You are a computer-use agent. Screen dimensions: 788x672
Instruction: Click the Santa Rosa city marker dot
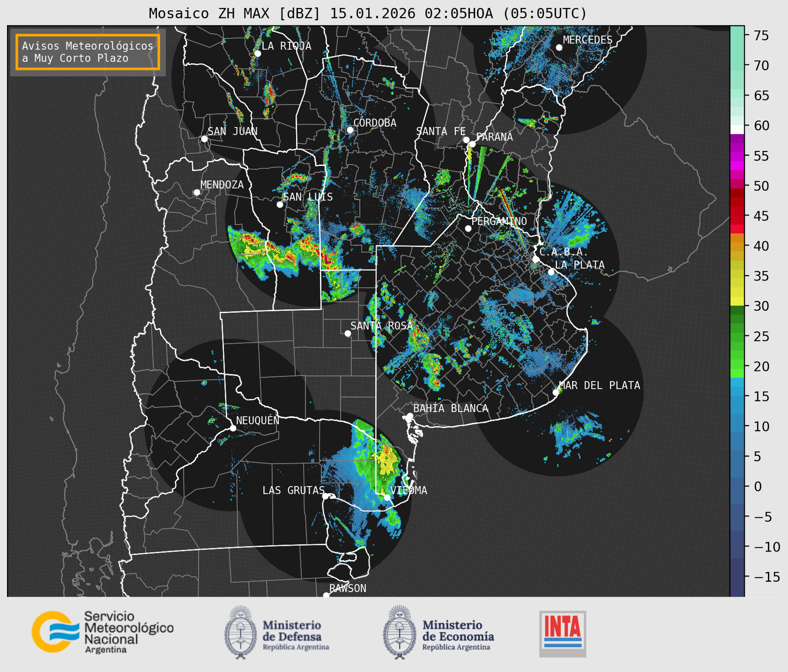[x=348, y=333]
